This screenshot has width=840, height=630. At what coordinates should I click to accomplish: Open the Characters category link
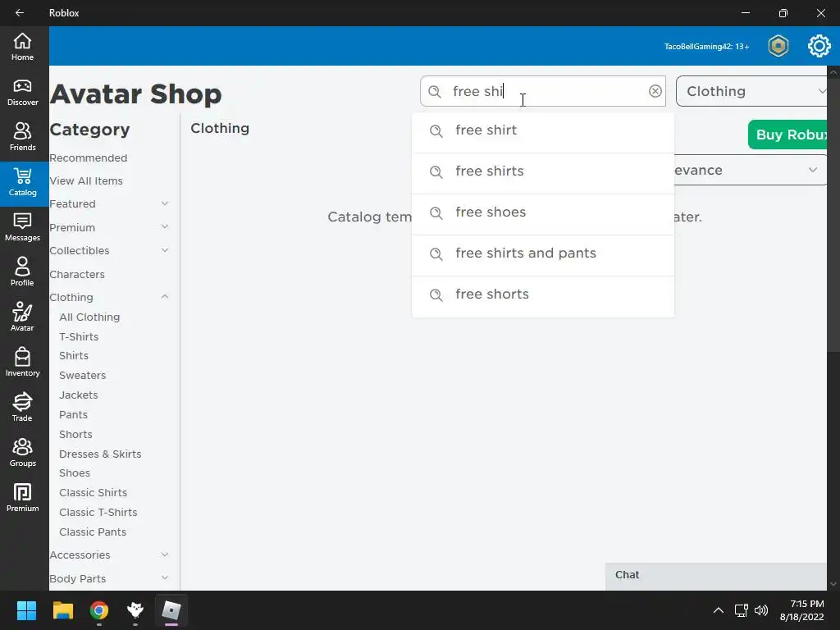pyautogui.click(x=77, y=274)
